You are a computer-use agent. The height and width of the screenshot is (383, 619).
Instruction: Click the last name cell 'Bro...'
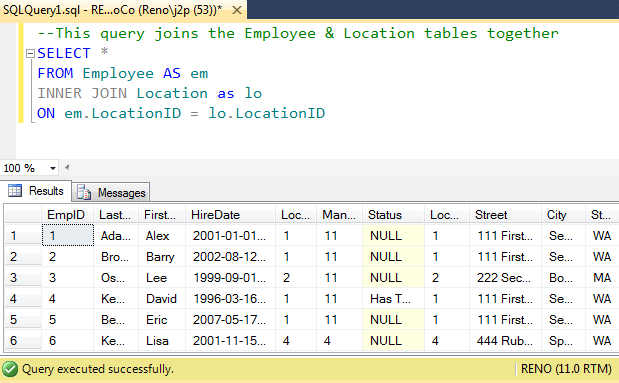tap(116, 257)
